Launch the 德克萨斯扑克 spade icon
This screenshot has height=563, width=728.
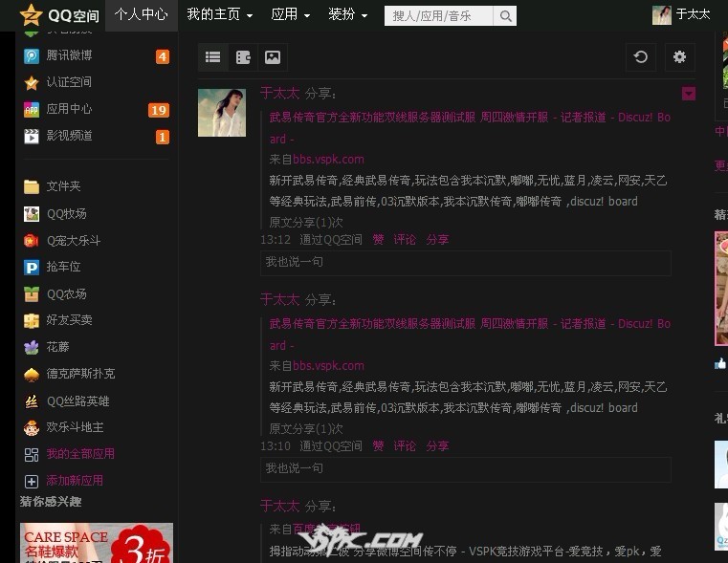pos(32,375)
